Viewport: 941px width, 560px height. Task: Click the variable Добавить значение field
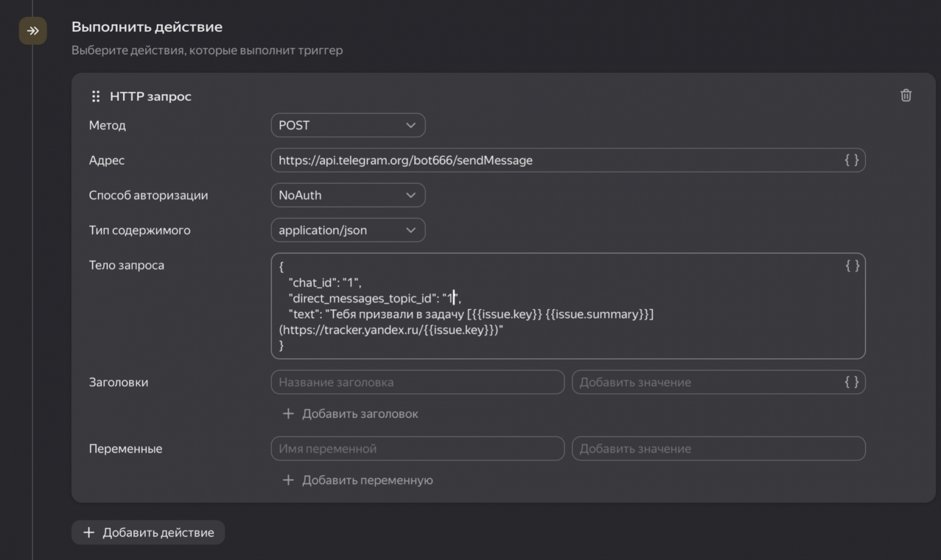click(x=718, y=448)
